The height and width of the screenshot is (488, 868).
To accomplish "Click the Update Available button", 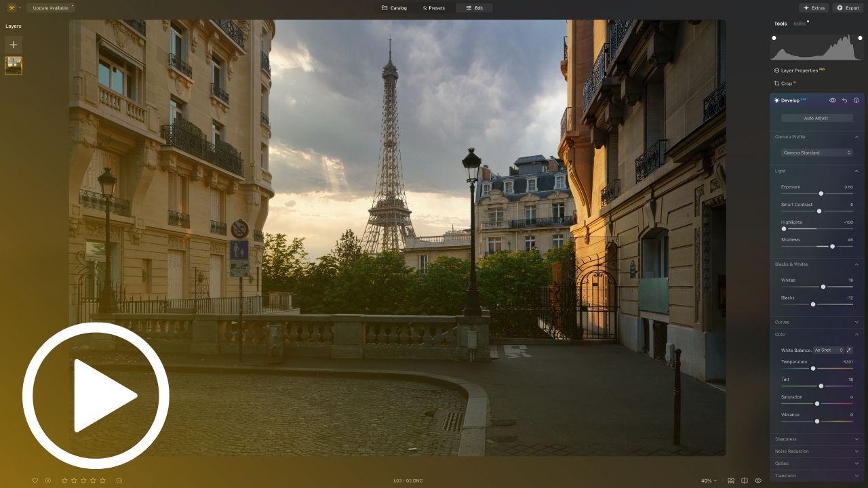I will [51, 8].
